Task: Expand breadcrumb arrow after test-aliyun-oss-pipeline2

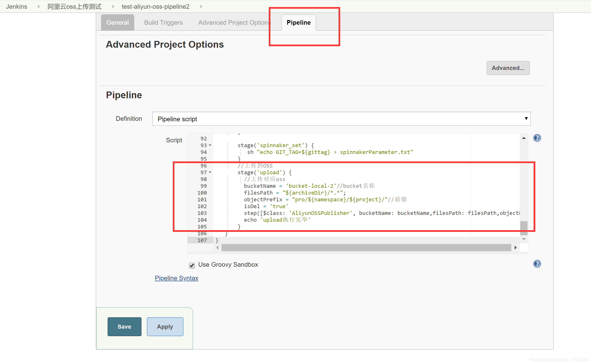Action: (201, 7)
